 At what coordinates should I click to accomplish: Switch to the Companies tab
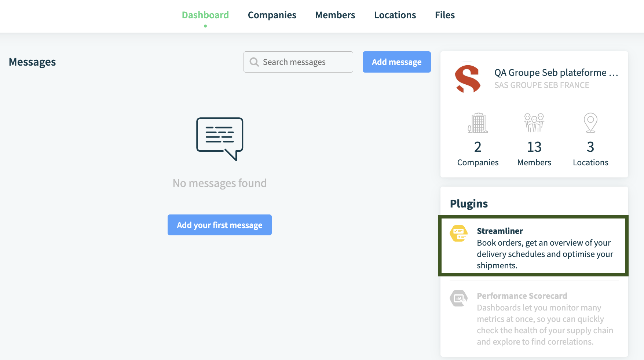point(272,15)
